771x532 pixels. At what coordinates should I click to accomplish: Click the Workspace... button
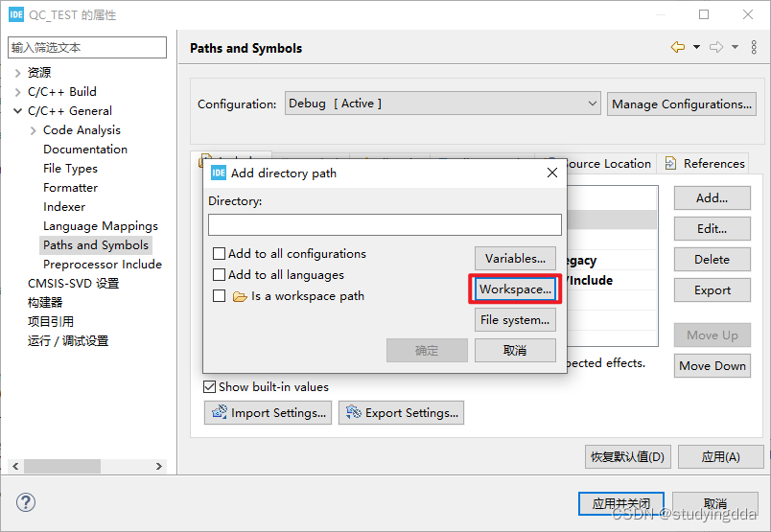515,289
